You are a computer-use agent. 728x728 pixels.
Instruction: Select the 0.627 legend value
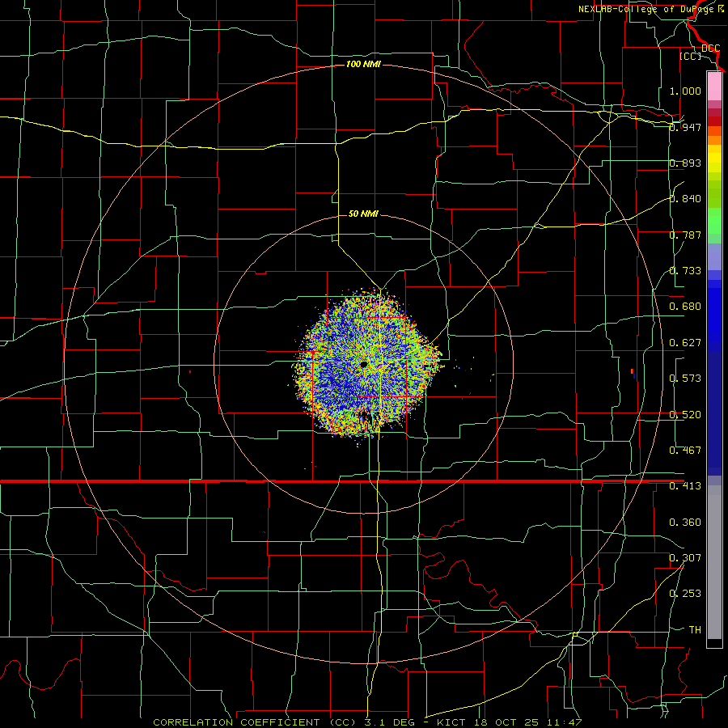[685, 343]
